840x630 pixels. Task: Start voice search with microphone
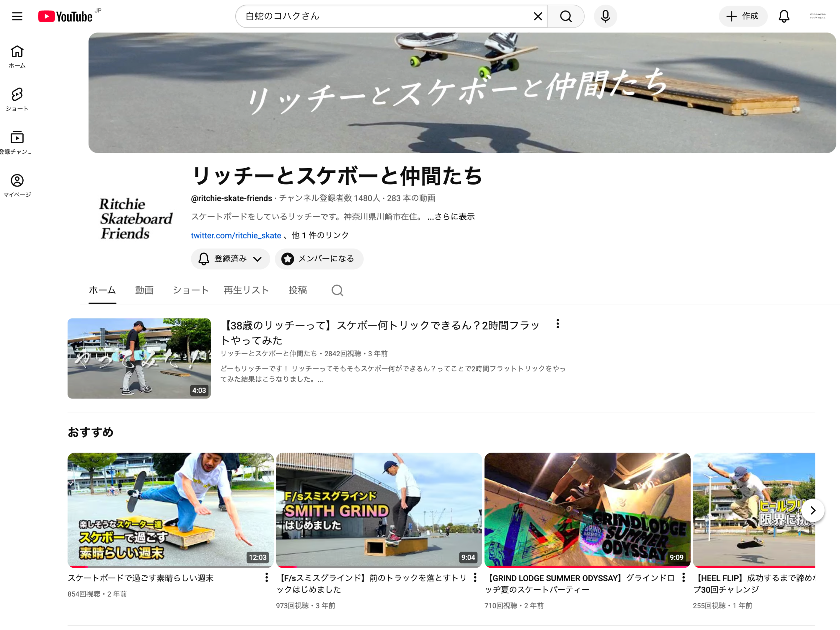point(605,16)
